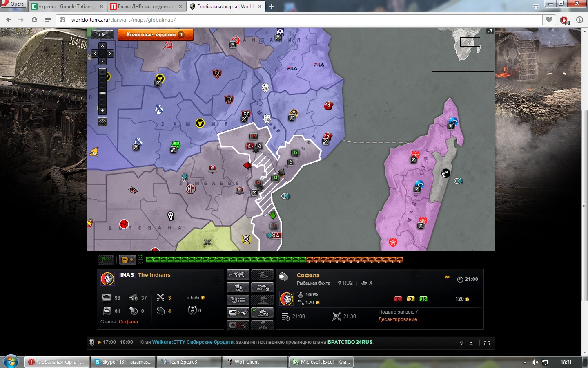Show next news with down triangle
Viewport: 588px width, 368px height.
[x=461, y=343]
